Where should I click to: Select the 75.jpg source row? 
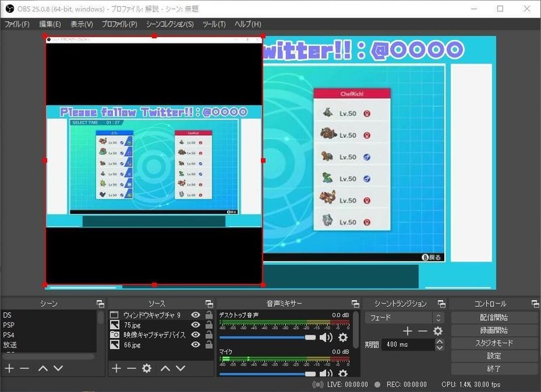(x=161, y=325)
